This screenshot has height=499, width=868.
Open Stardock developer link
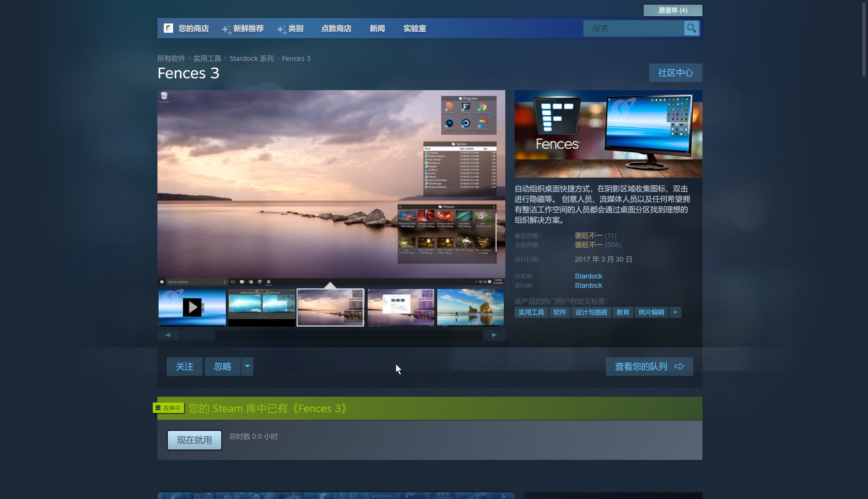[x=588, y=276]
